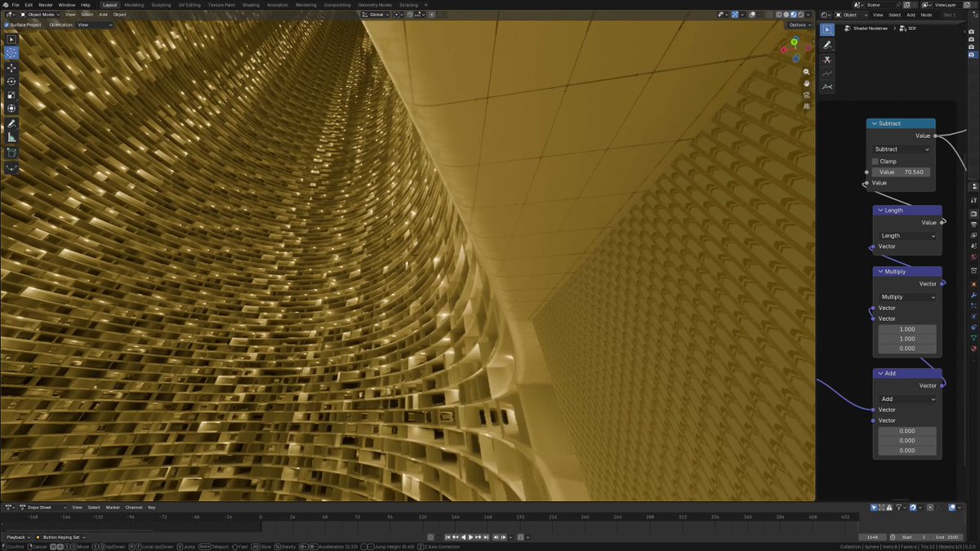Add a new workspace with plus button
980x551 pixels.
pyautogui.click(x=425, y=5)
